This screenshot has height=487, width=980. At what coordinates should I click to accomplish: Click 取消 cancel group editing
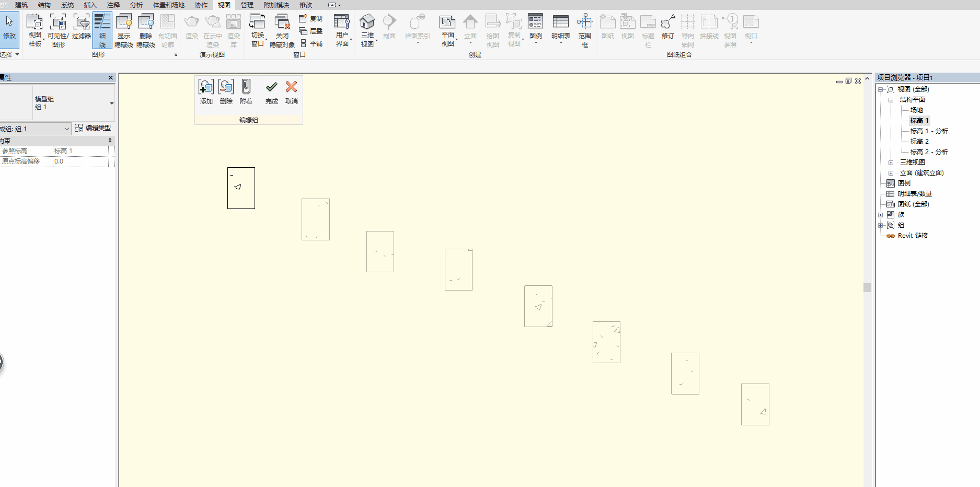tap(292, 91)
